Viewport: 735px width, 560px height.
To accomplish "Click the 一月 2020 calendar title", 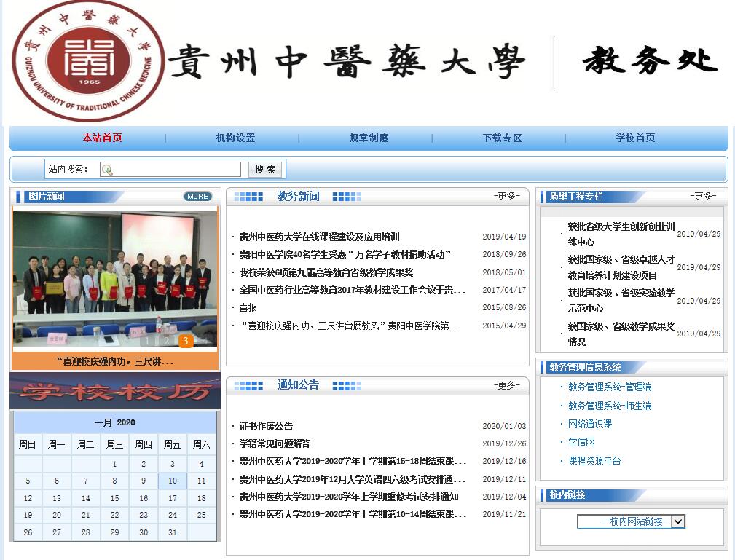I will [115, 422].
